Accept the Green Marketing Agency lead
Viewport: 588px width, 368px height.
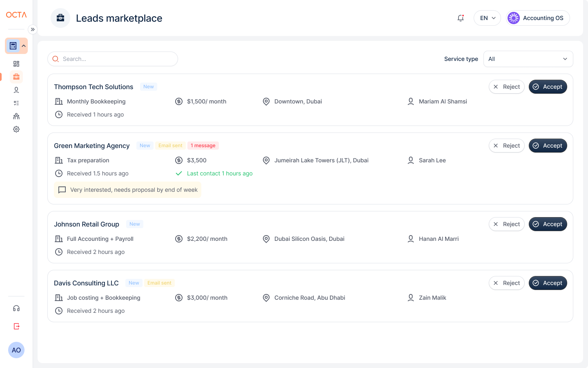click(x=548, y=146)
